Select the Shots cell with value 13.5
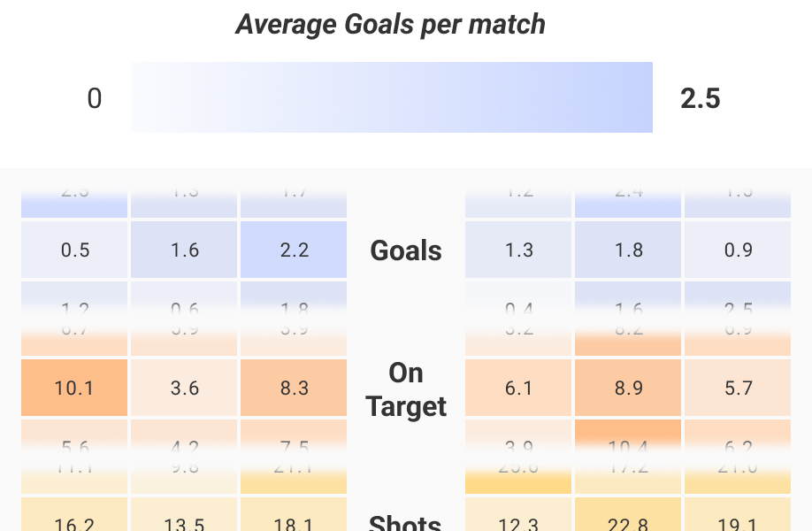The width and height of the screenshot is (812, 531). [x=184, y=516]
